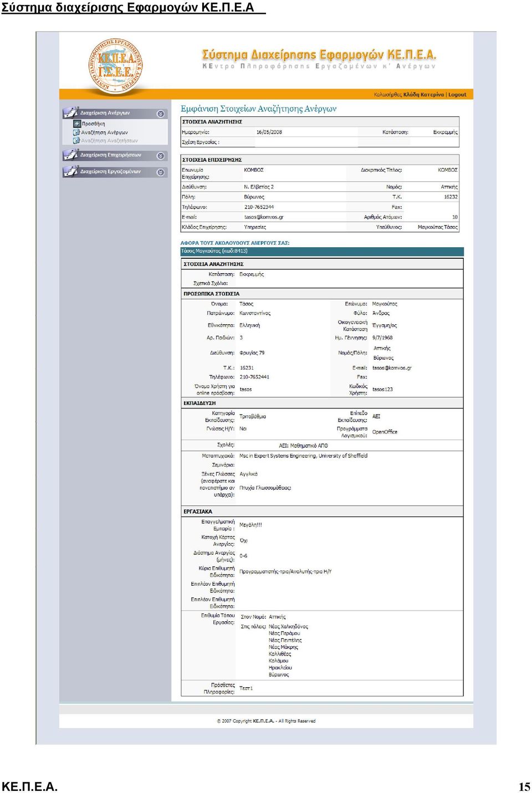Click the personal phone 210-7652441
Screen dimensions: 532x793
click(254, 377)
